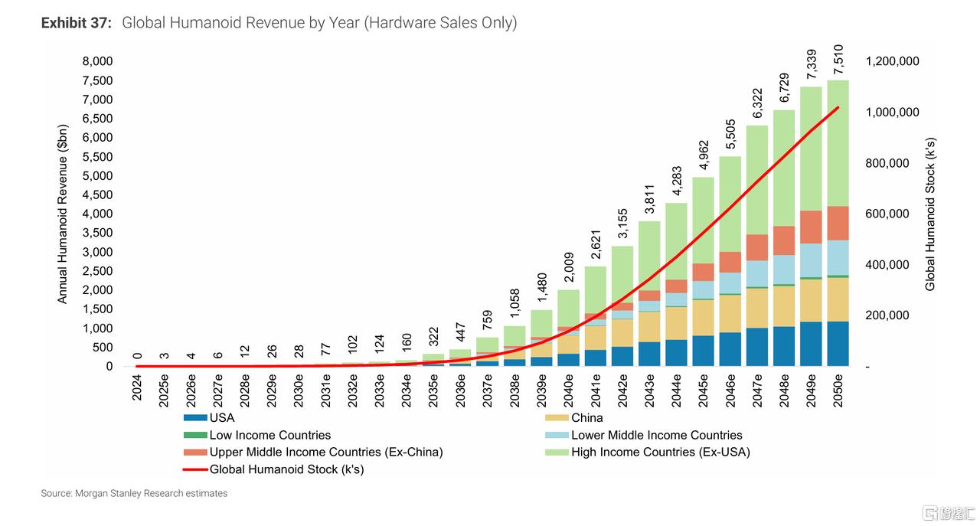Click the 2,009 data label
This screenshot has height=526, width=980.
point(568,268)
